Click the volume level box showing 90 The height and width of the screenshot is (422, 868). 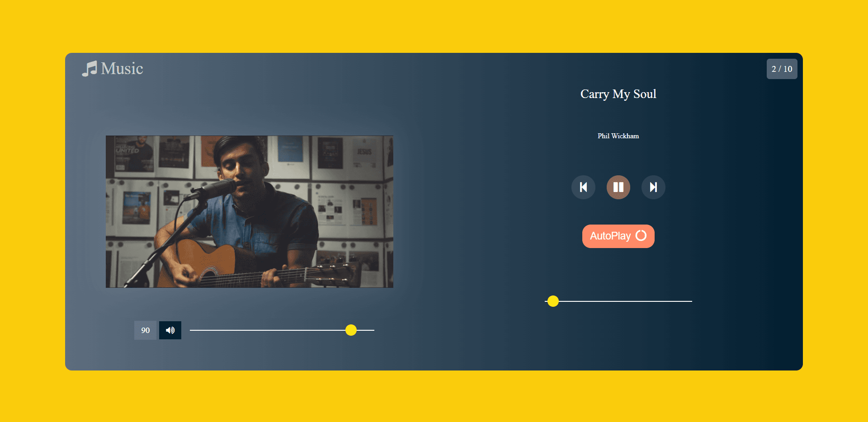146,330
